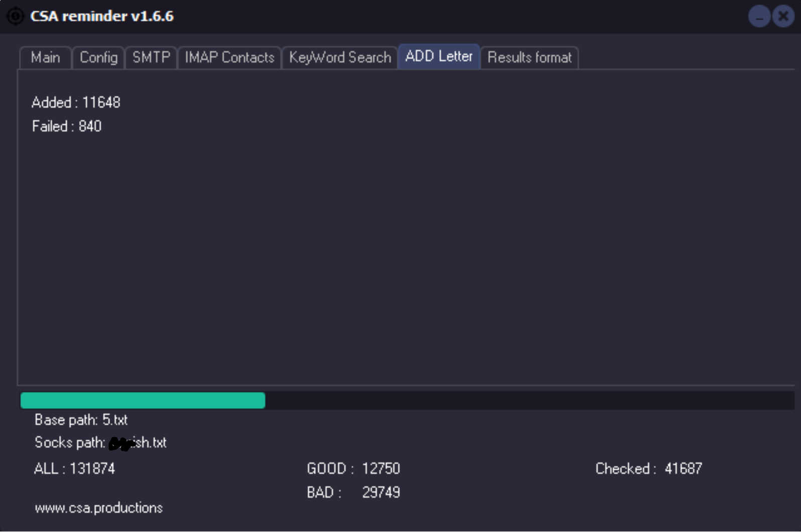Select the Added 11648 counter text
Image resolution: width=801 pixels, height=532 pixels.
click(76, 102)
